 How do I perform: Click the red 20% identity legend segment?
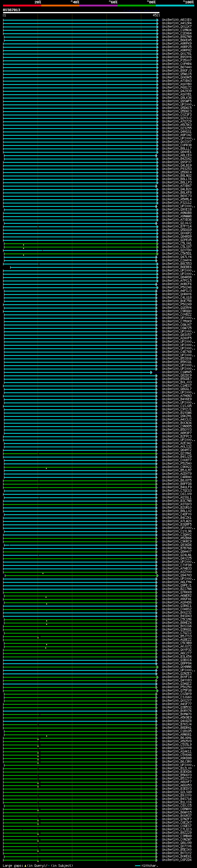click(x=22, y=6)
